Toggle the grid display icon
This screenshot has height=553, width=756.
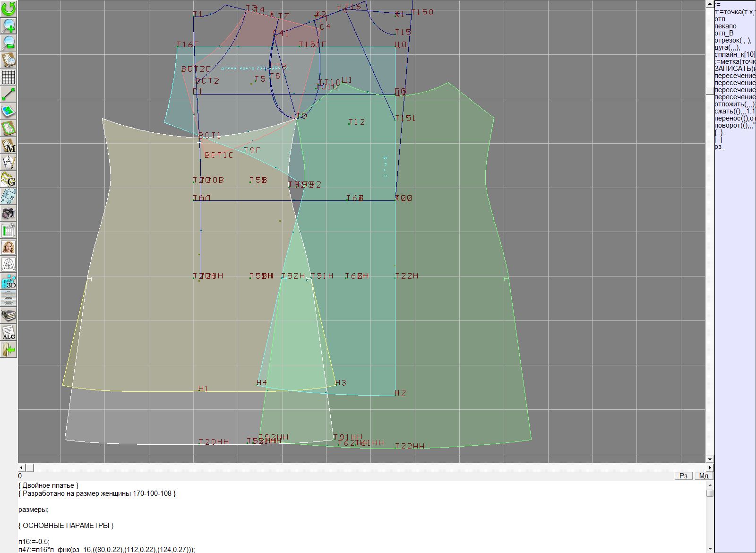pos(9,77)
